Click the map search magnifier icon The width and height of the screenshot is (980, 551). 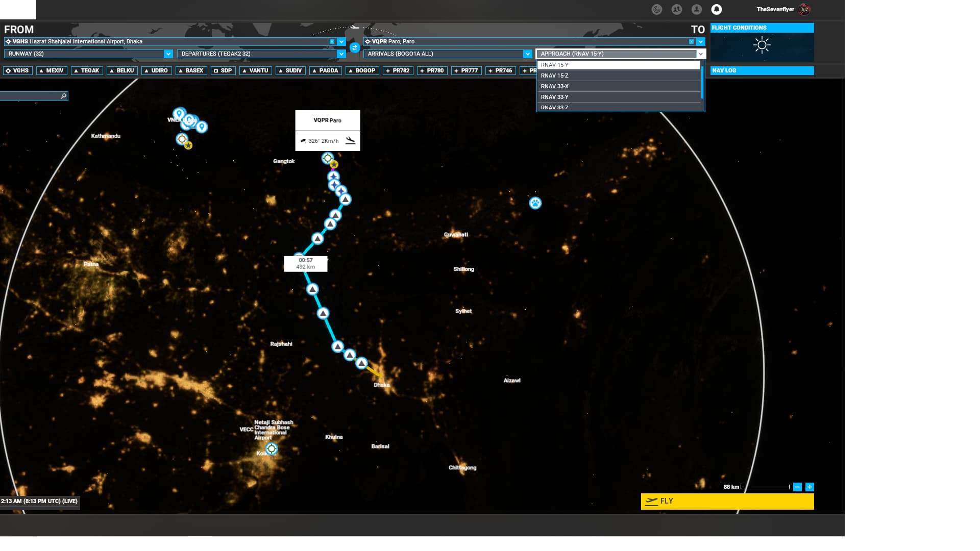point(64,96)
